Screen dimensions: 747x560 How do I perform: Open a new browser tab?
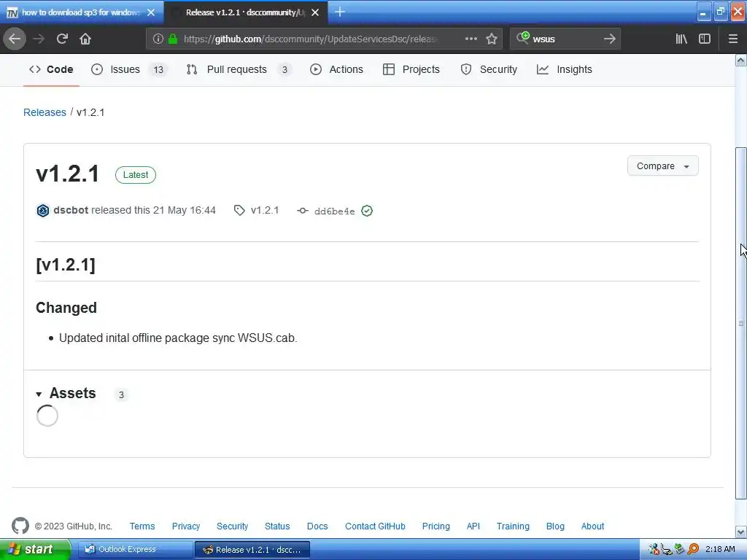tap(340, 12)
